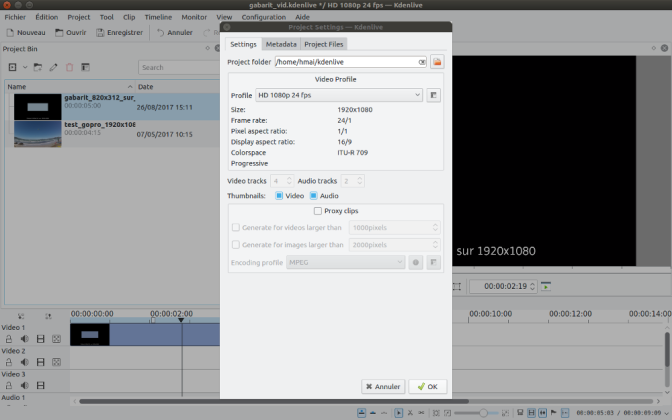
Task: Click the timeline horizontal scrollbar
Action: (274, 402)
